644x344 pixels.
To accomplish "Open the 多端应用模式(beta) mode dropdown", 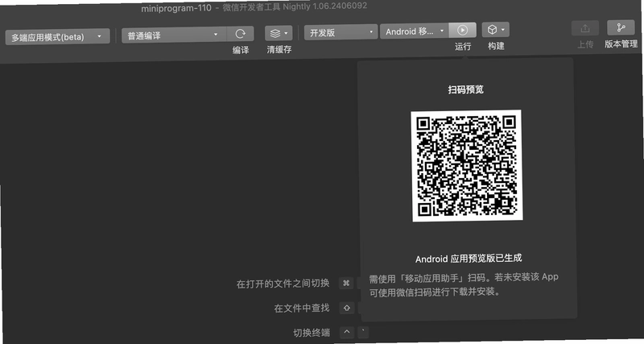I will click(x=57, y=37).
